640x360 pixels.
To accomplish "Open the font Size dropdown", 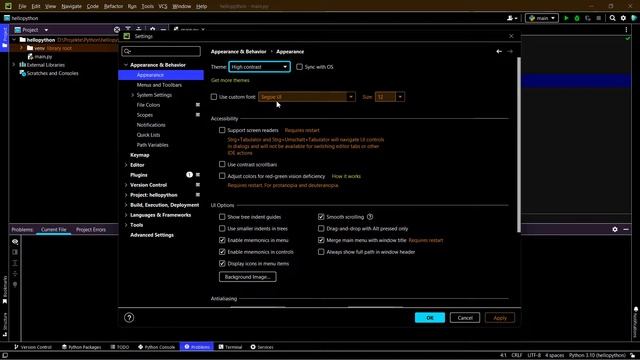I will (x=390, y=97).
